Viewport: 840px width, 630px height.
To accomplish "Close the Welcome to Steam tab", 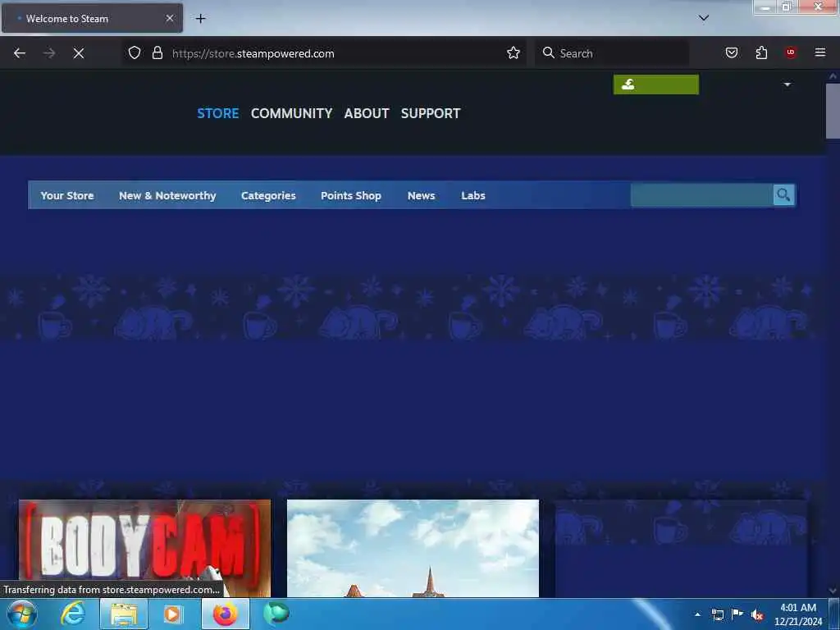I will pos(170,18).
